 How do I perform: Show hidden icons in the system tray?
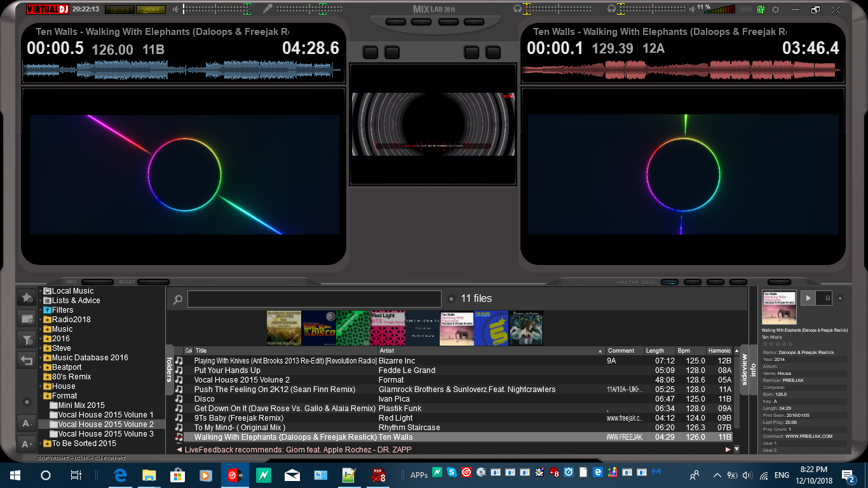717,475
